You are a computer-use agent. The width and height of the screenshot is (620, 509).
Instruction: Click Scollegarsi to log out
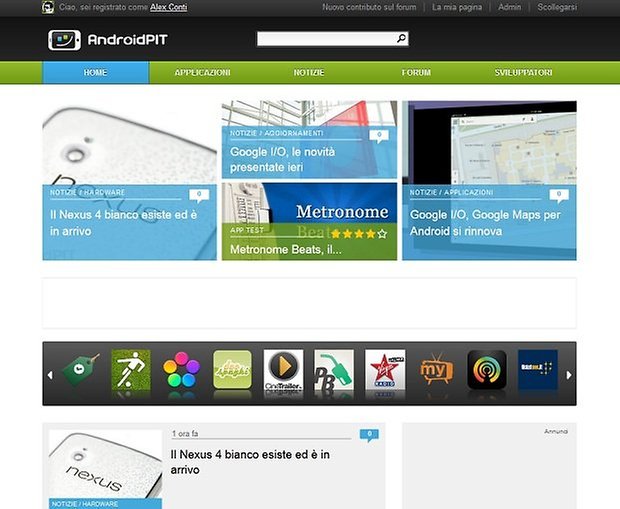pyautogui.click(x=557, y=7)
